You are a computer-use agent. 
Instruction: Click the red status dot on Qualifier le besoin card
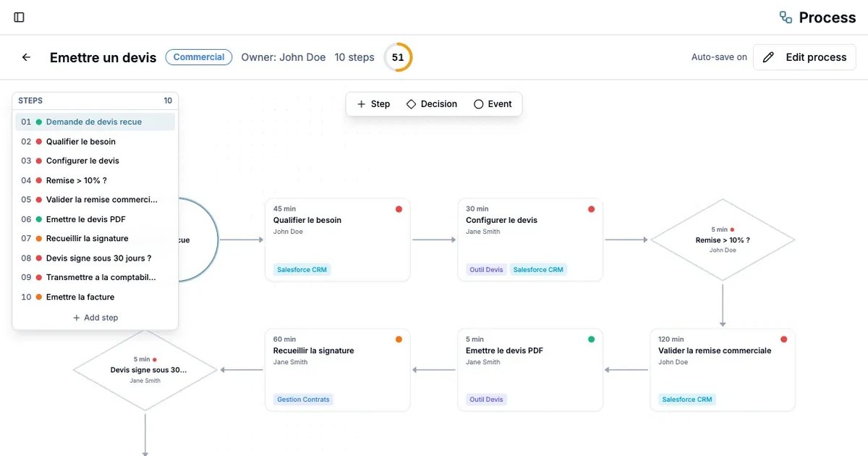pyautogui.click(x=399, y=209)
